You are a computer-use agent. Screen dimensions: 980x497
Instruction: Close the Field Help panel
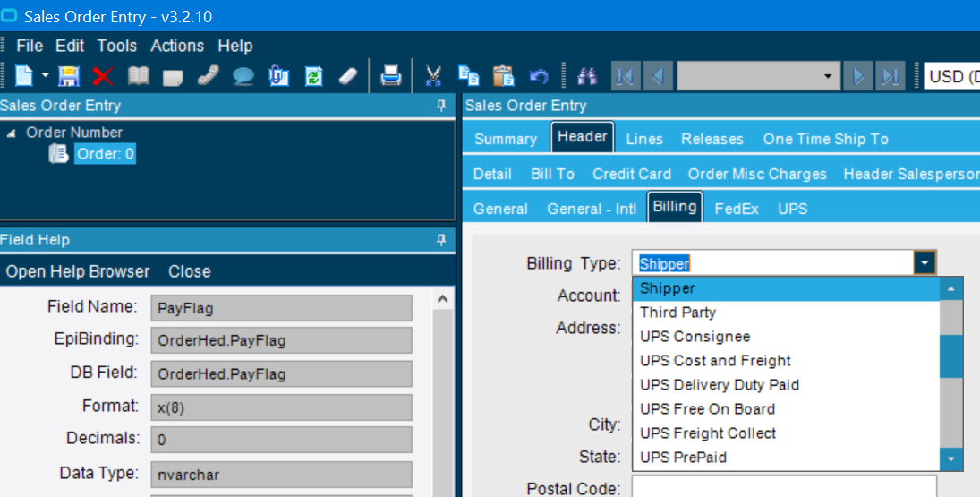189,271
